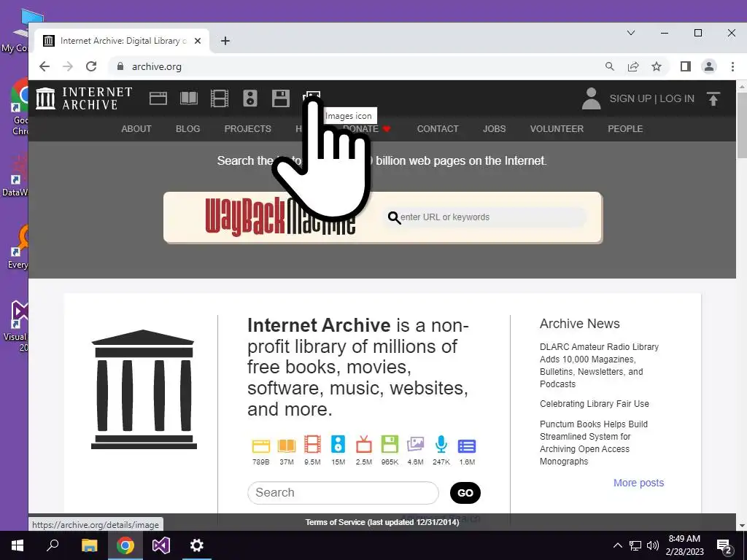Click the volume speaker tray icon
747x560 pixels.
click(x=653, y=545)
